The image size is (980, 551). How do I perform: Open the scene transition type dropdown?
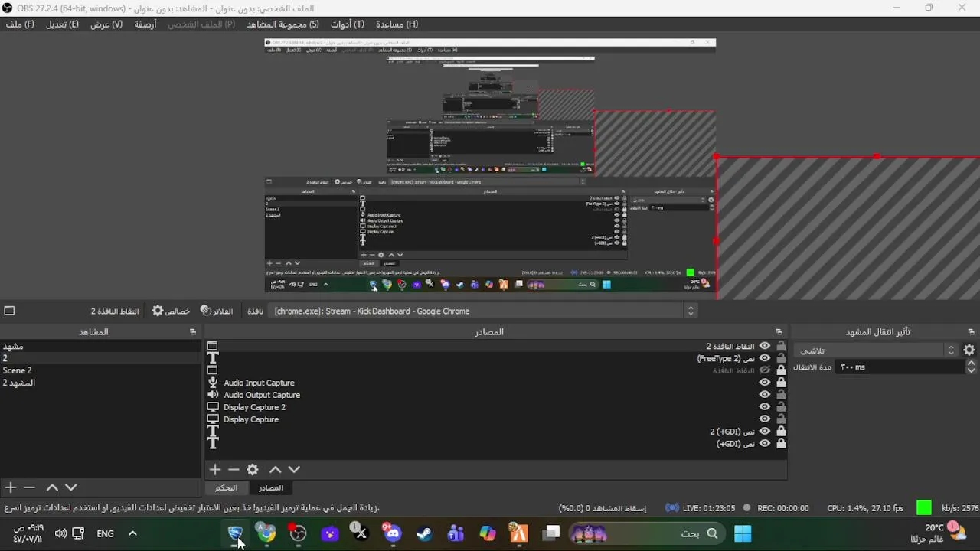click(876, 350)
